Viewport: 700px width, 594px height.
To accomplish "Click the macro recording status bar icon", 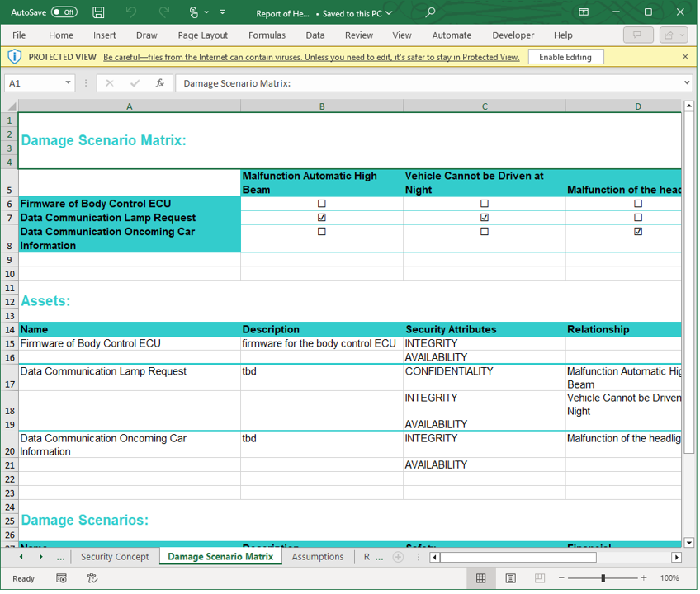I will point(62,578).
